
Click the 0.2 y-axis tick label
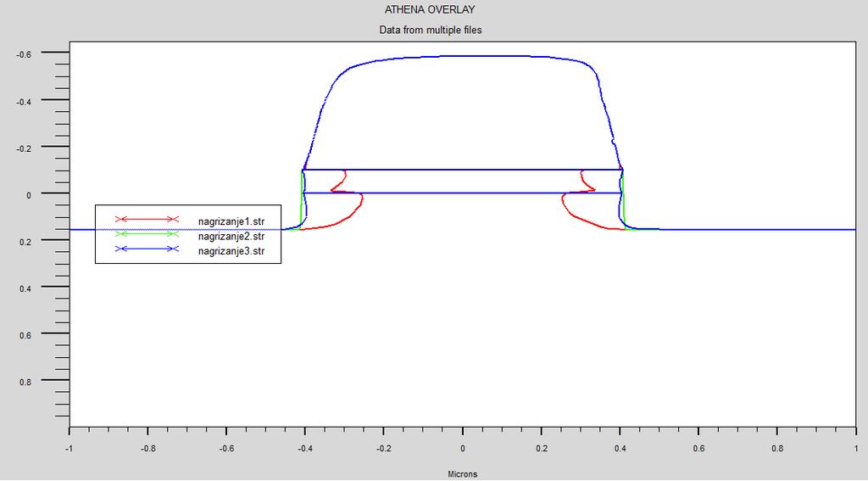click(25, 242)
